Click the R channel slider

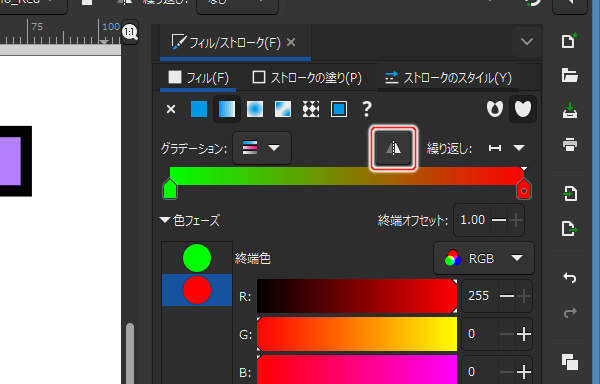pyautogui.click(x=357, y=296)
